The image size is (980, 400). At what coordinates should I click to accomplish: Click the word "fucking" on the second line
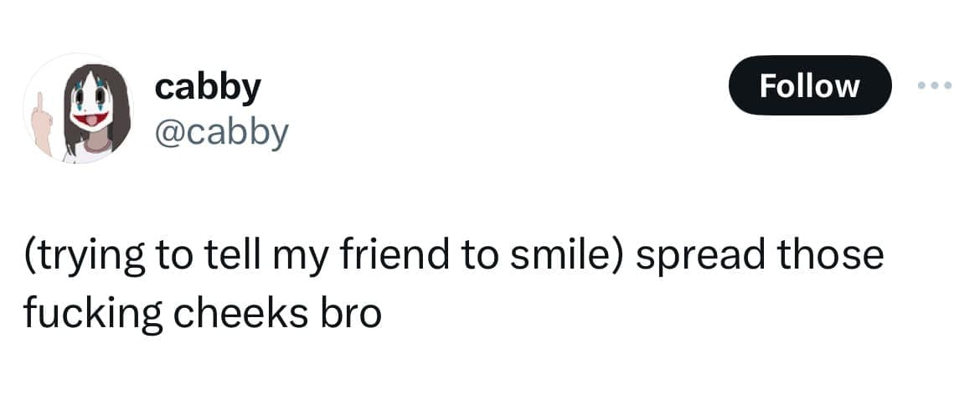tap(84, 312)
